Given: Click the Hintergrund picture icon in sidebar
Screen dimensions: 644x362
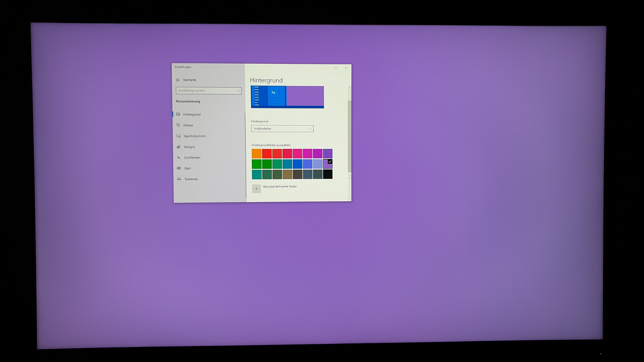Looking at the screenshot, I should tap(178, 114).
